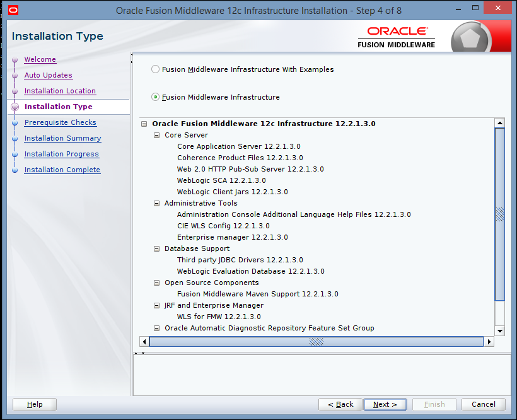Click the empty description text area
This screenshot has width=517, height=420.
pyautogui.click(x=322, y=375)
